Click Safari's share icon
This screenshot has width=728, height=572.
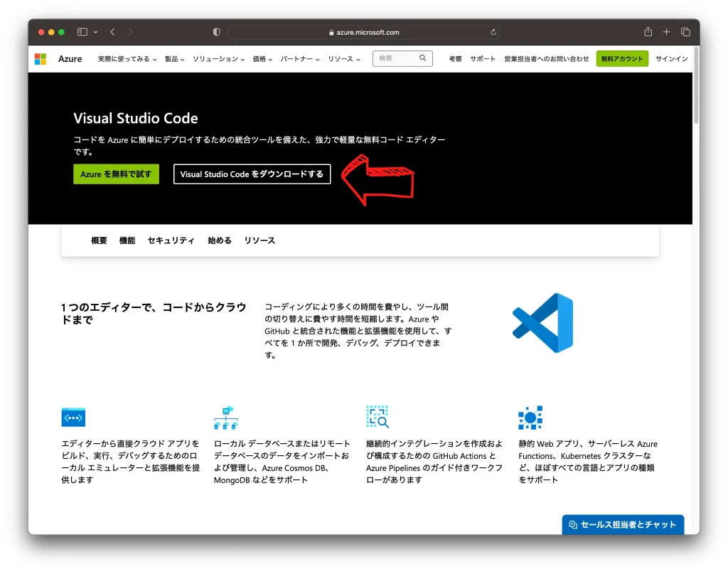click(648, 32)
